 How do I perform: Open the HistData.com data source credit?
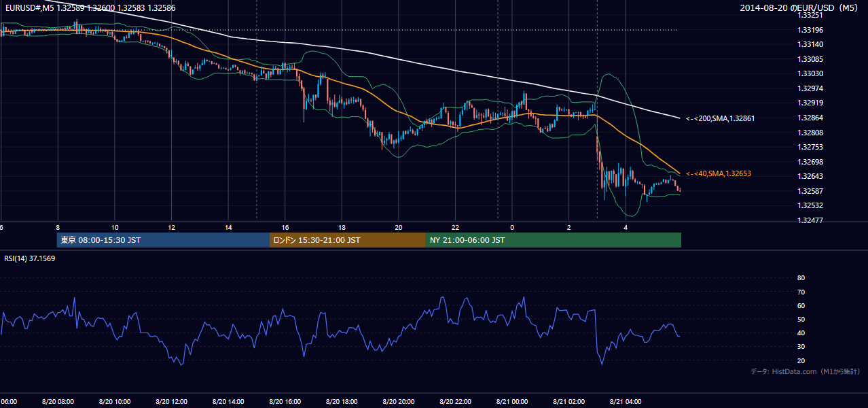pyautogui.click(x=806, y=371)
